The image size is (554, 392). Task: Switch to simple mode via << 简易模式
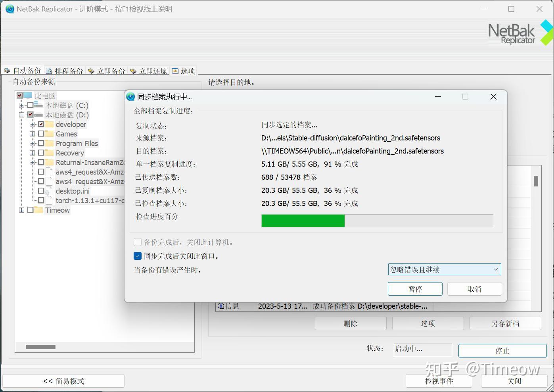pyautogui.click(x=63, y=380)
